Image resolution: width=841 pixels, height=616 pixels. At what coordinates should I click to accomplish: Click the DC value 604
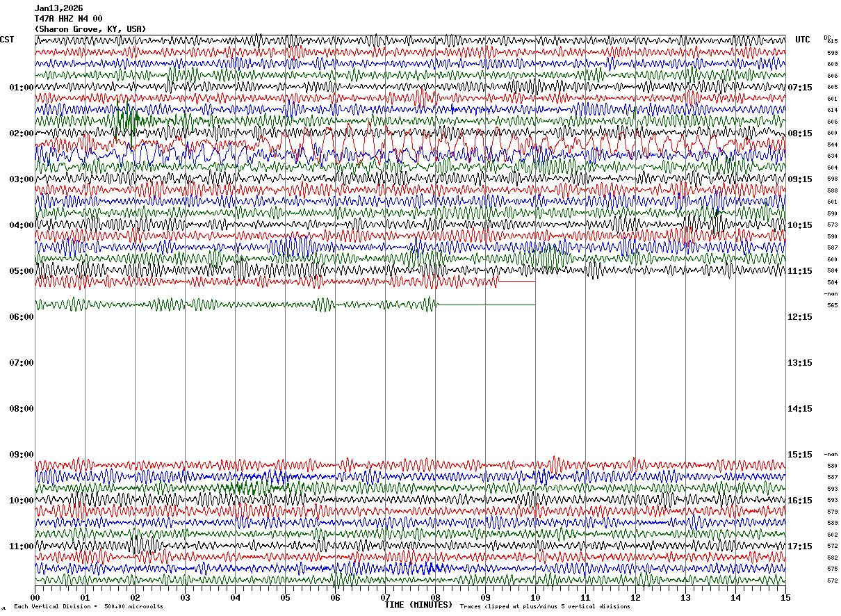pyautogui.click(x=832, y=168)
